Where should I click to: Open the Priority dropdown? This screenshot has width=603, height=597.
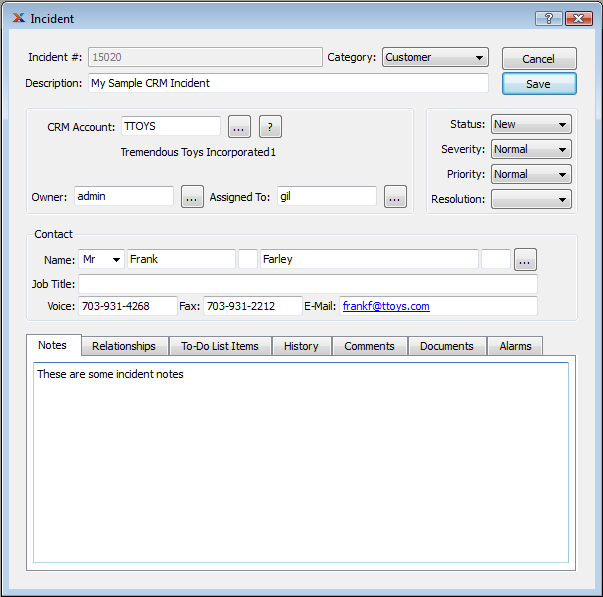point(531,175)
